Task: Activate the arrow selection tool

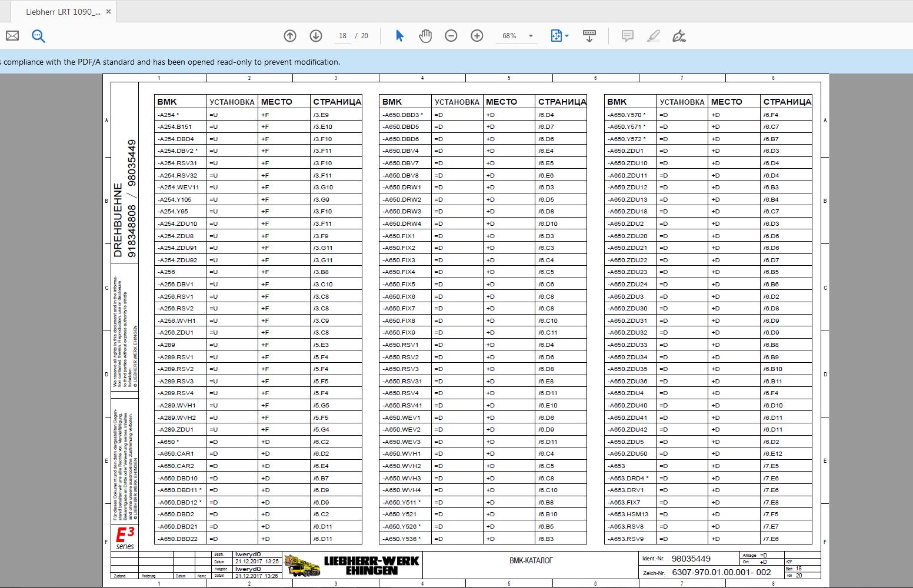Action: pos(399,36)
